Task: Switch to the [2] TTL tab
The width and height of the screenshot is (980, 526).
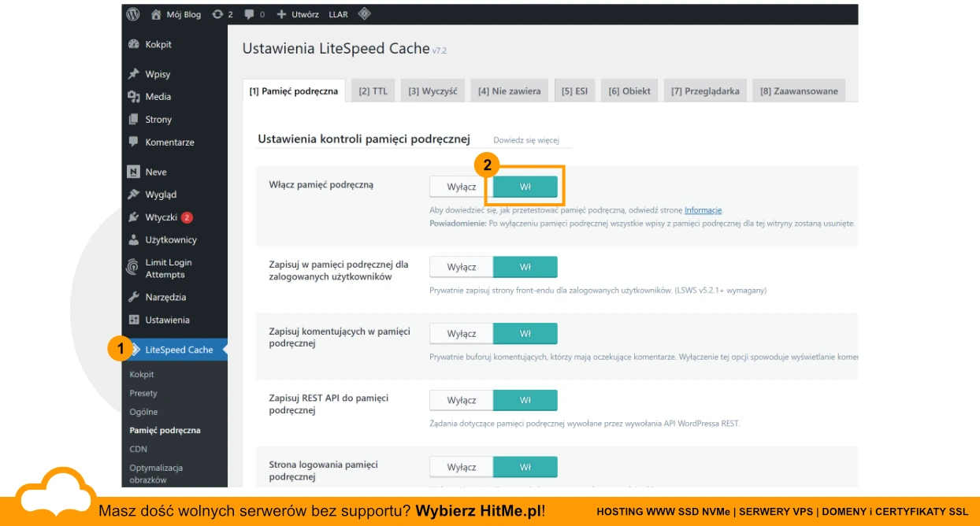Action: [373, 91]
